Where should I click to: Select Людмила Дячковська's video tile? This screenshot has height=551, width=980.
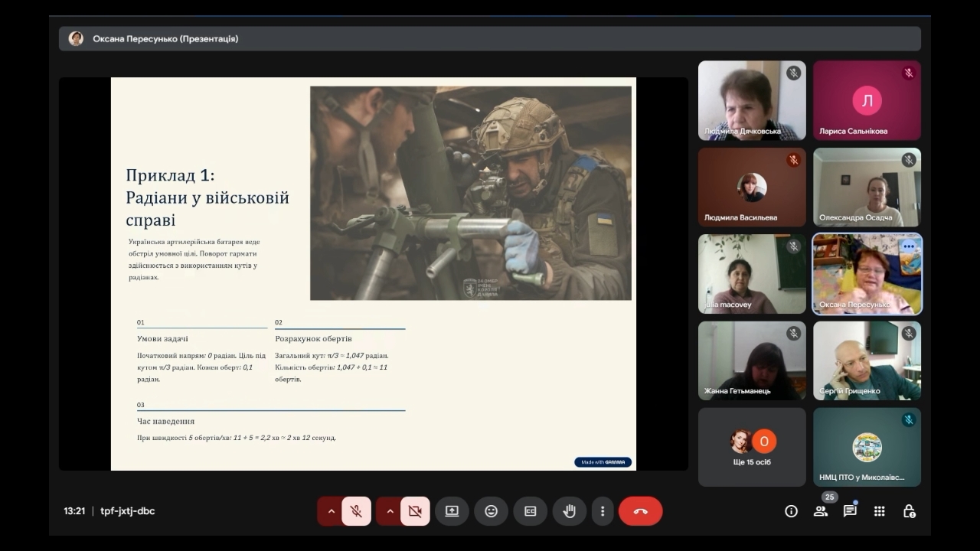(x=752, y=100)
